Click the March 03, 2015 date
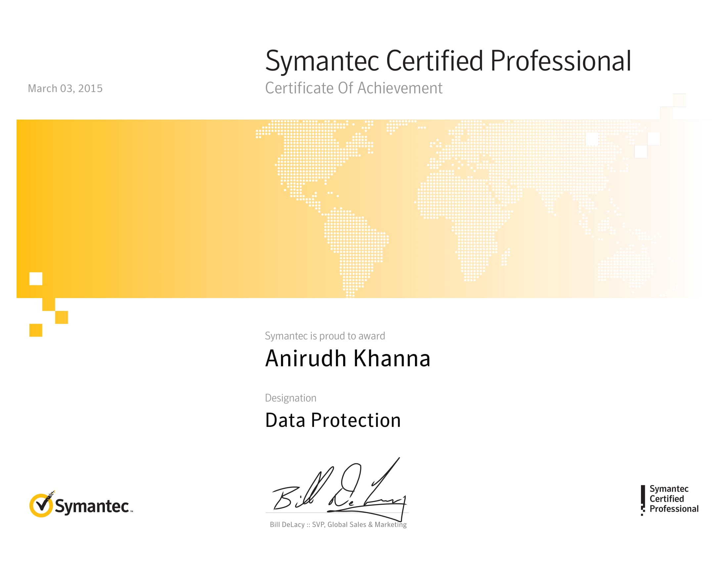 coord(65,88)
